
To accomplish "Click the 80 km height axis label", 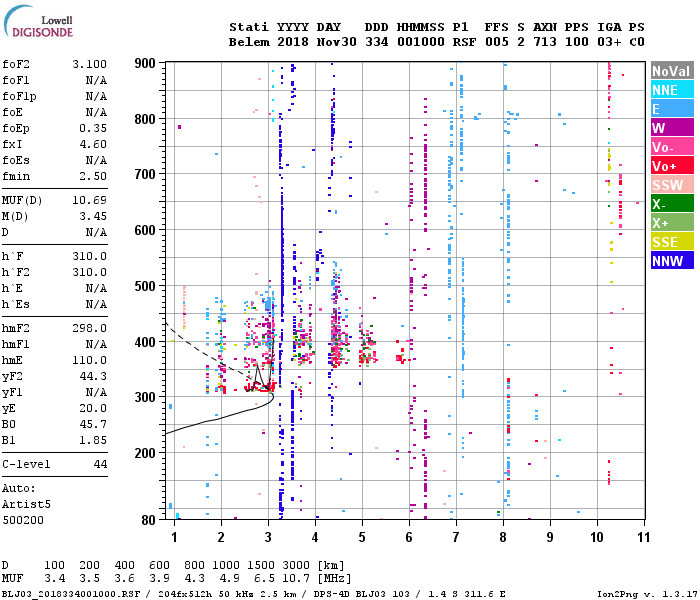I will coord(148,520).
